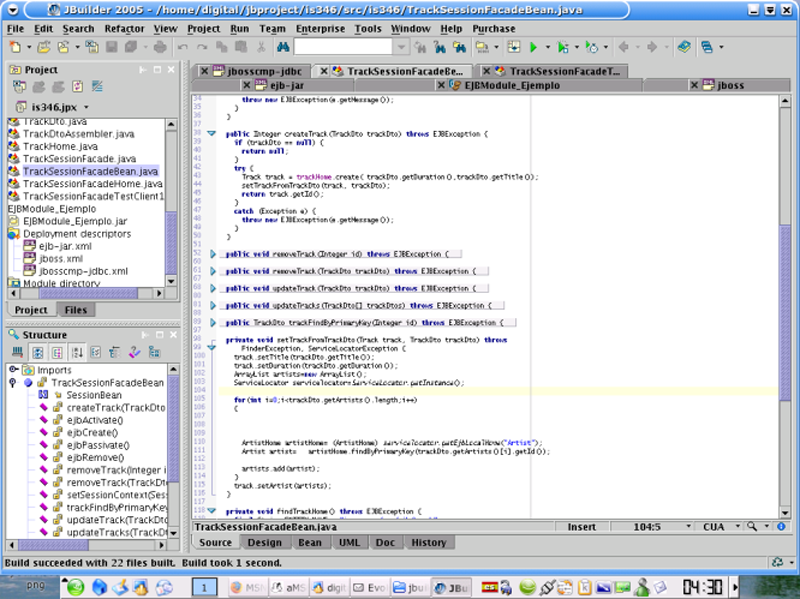Open the History tab of the editor
Viewport: 800px width, 599px height.
(x=428, y=542)
